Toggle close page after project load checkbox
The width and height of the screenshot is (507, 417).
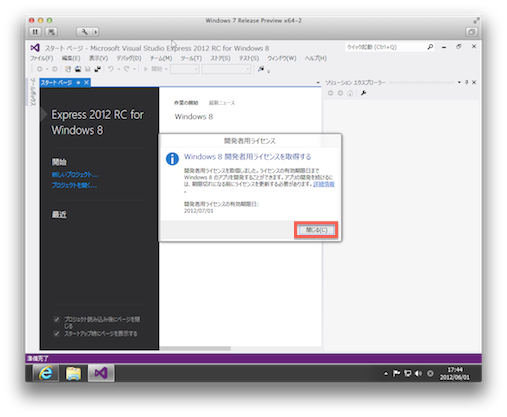click(56, 319)
